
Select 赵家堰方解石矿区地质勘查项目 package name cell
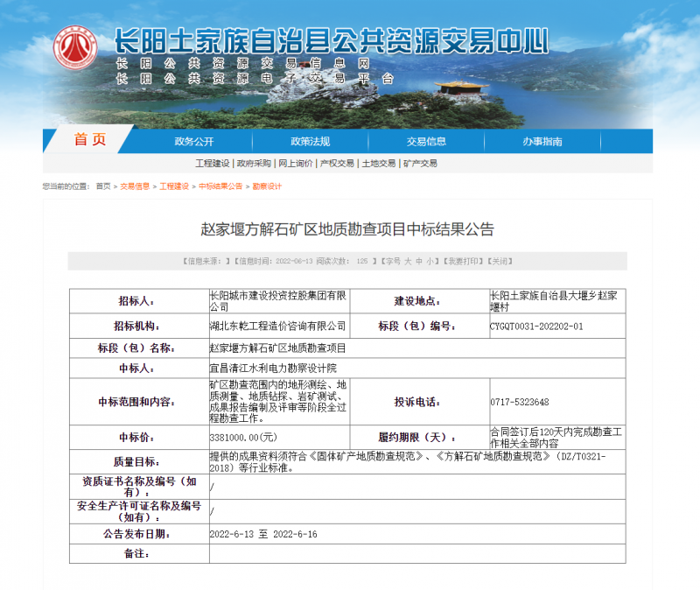tap(417, 348)
